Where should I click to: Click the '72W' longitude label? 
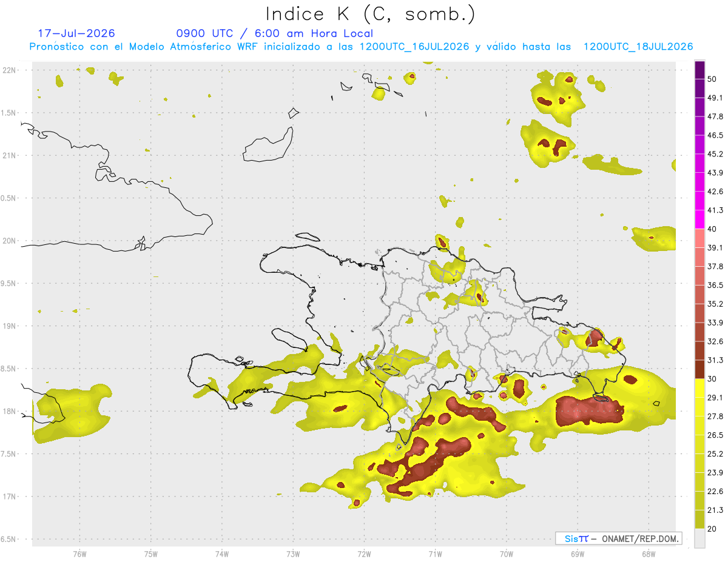click(x=364, y=554)
